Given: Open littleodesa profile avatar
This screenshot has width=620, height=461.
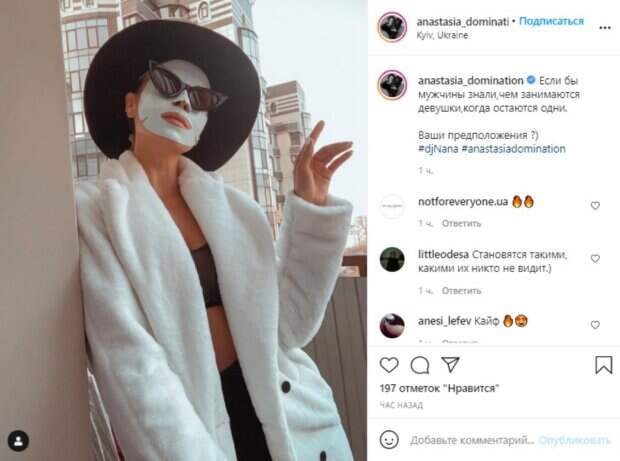Looking at the screenshot, I should (392, 259).
